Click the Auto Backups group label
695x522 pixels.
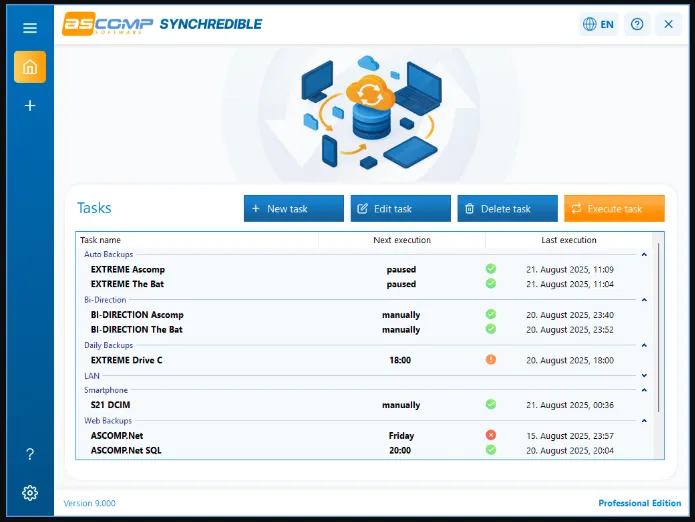[x=109, y=254]
